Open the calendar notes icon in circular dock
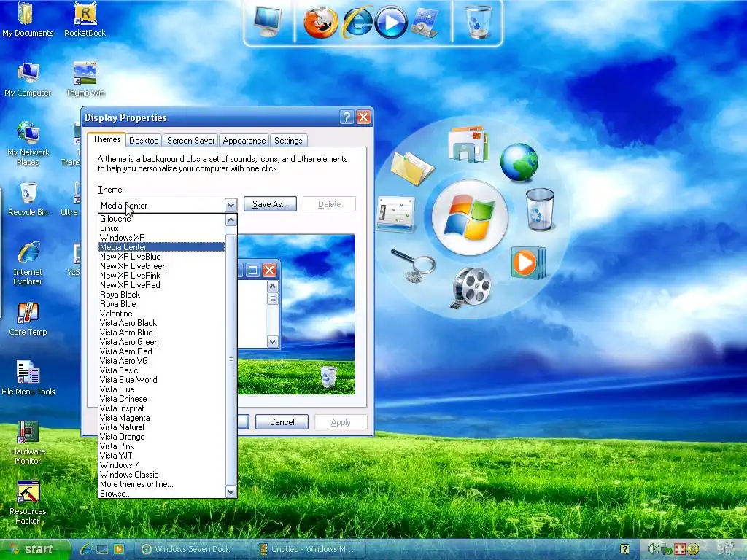747x560 pixels. click(396, 214)
